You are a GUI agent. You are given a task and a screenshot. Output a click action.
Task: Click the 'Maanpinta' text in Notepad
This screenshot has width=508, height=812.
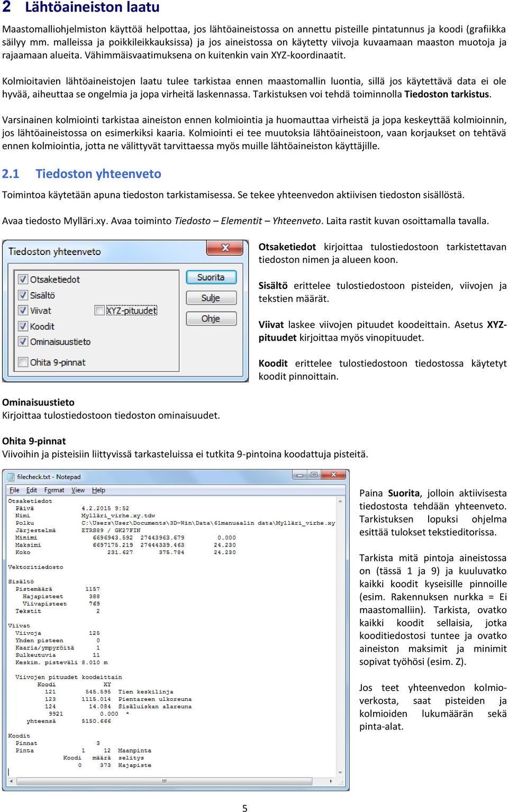(x=134, y=751)
